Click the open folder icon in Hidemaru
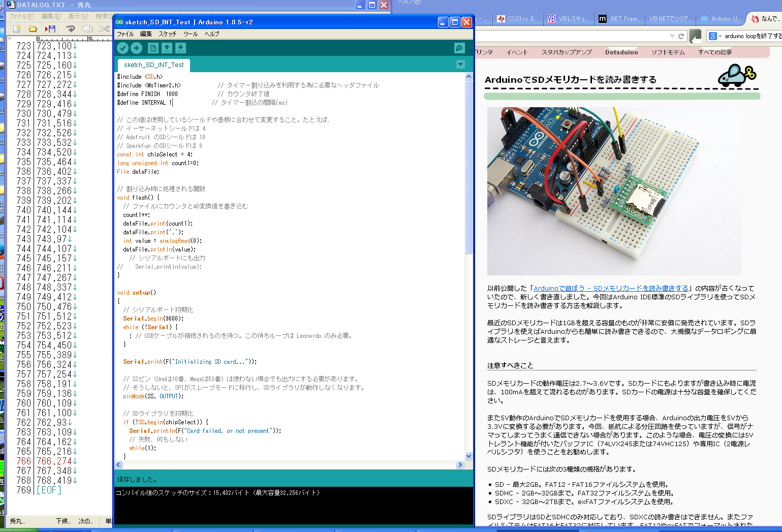 coord(33,29)
